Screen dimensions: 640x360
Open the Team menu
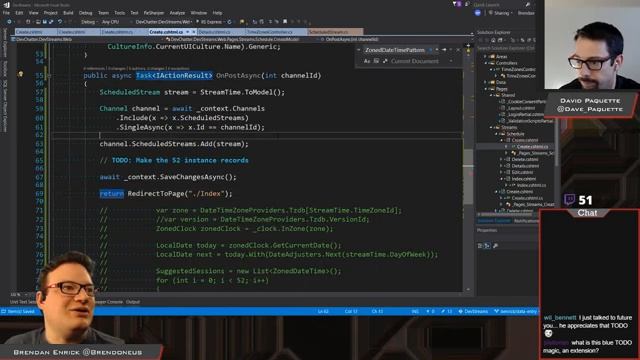pos(103,13)
